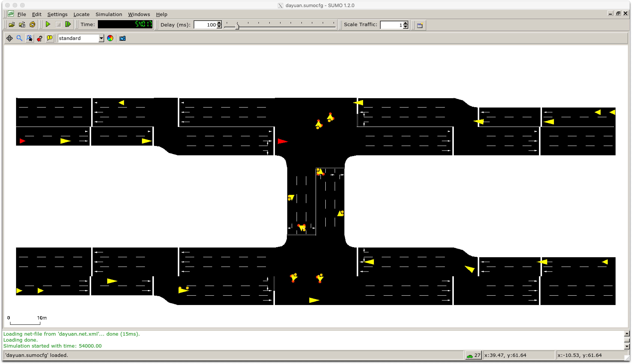The width and height of the screenshot is (632, 364).
Task: Open the Simulation menu
Action: 109,14
